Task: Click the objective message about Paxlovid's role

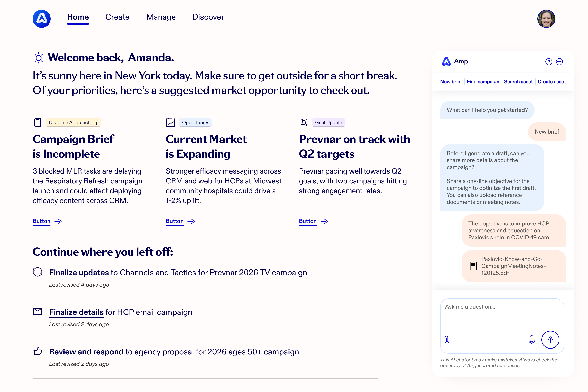Action: (513, 231)
